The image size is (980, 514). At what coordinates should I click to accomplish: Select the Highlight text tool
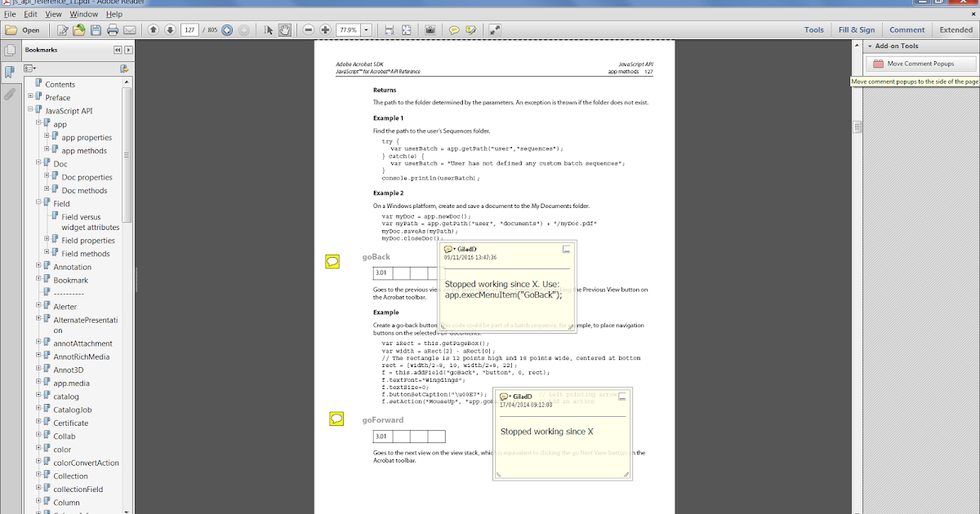[472, 29]
